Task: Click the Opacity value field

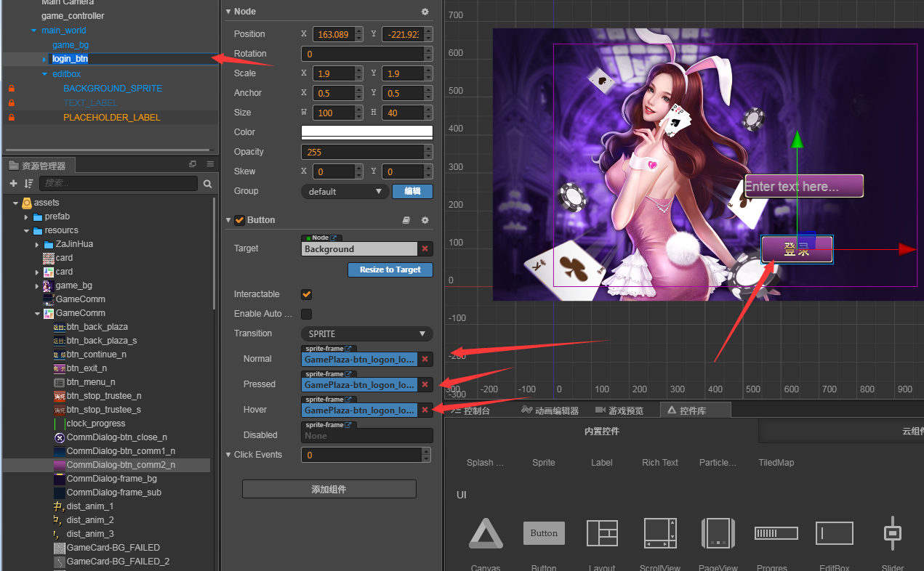Action: coord(363,152)
